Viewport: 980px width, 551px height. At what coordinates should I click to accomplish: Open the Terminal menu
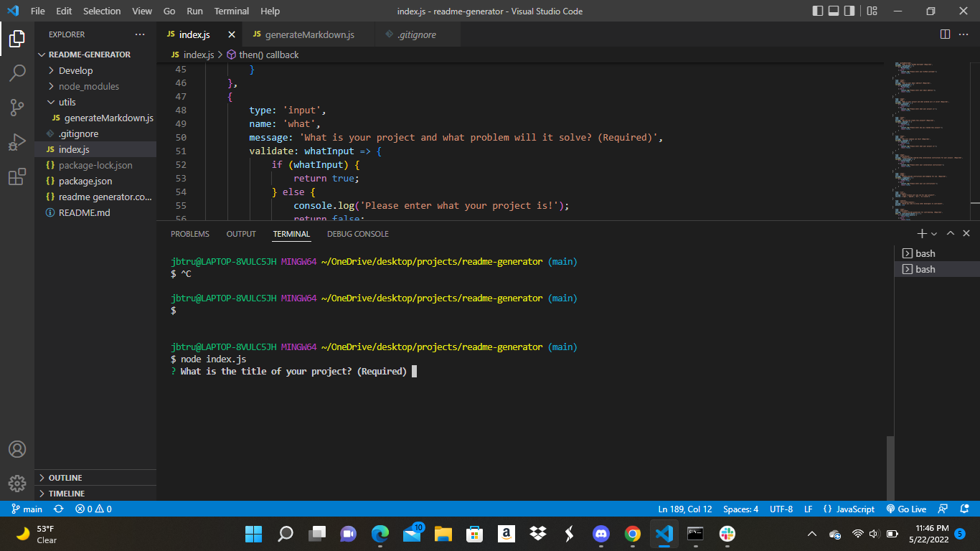pos(231,11)
